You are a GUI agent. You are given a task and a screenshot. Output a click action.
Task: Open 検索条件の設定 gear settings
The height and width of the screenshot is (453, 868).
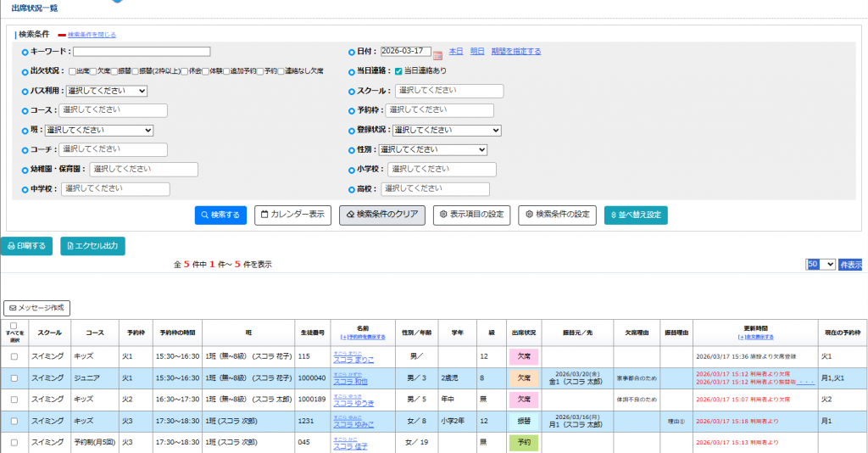[x=557, y=215]
